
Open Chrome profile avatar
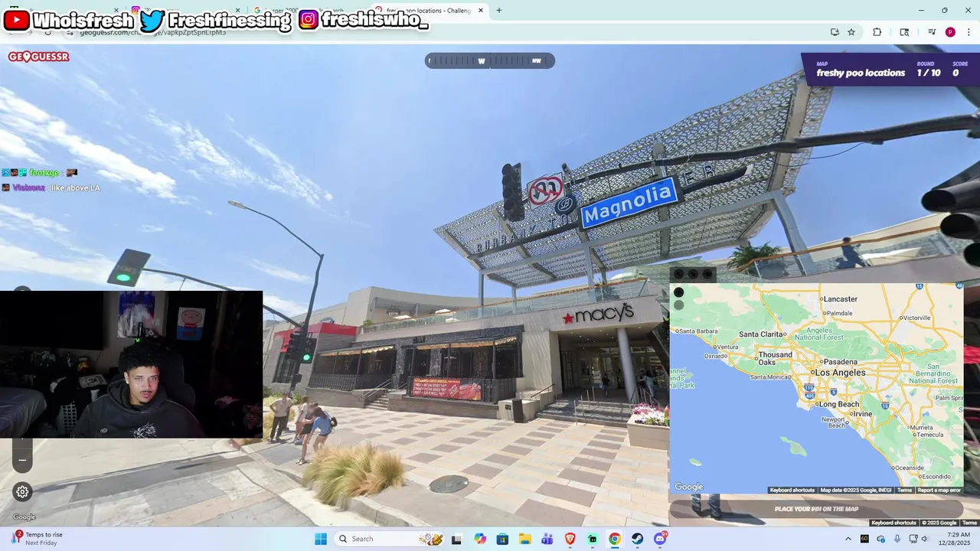pos(950,32)
